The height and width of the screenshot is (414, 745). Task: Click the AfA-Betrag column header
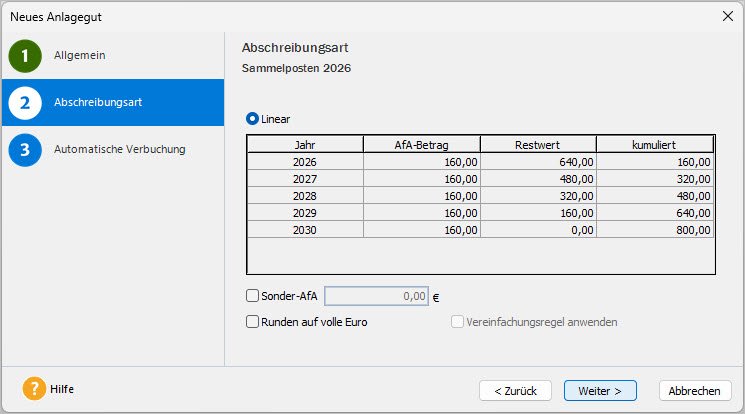coord(421,144)
